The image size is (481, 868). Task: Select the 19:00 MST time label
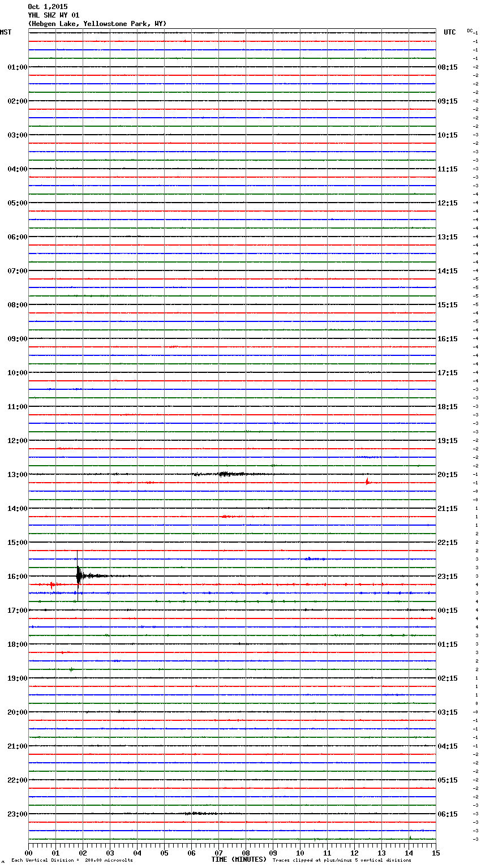pos(18,678)
